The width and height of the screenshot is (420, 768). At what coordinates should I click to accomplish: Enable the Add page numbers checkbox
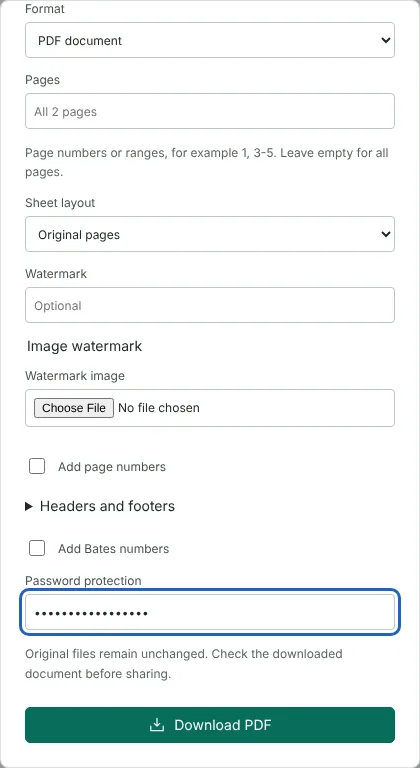point(37,466)
